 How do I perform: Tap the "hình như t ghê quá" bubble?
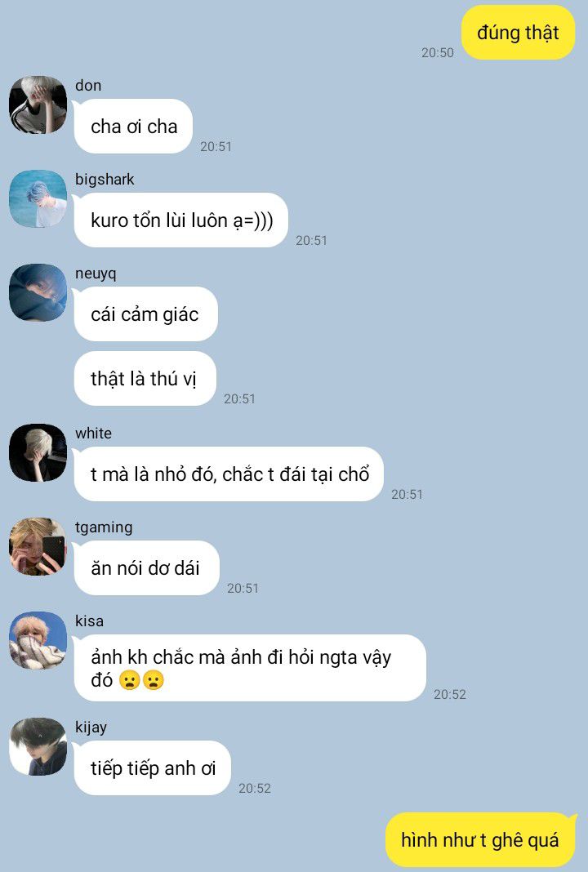(x=480, y=839)
